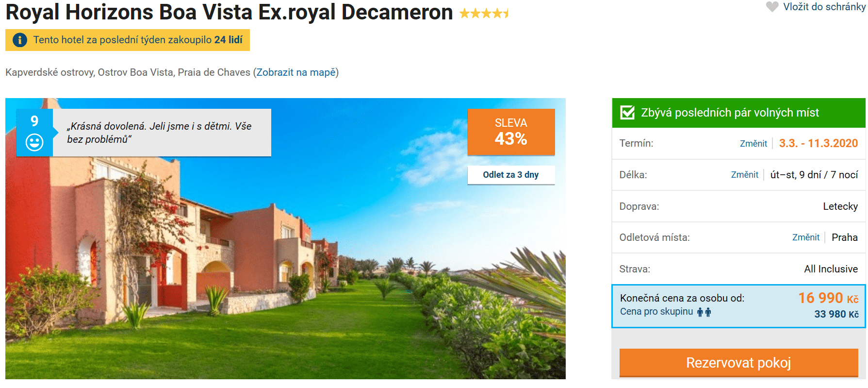This screenshot has height=388, width=868.
Task: Click Změnit next to Délka
Action: pyautogui.click(x=744, y=175)
